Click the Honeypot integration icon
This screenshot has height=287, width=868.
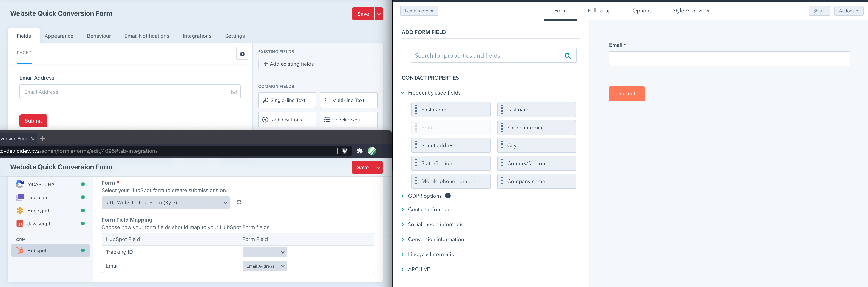(20, 210)
